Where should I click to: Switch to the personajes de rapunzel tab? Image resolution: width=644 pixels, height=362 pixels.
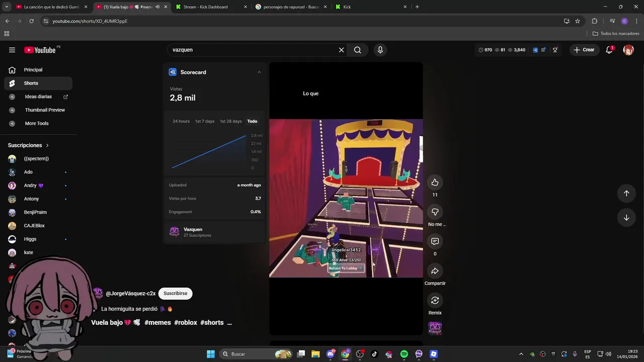click(290, 7)
